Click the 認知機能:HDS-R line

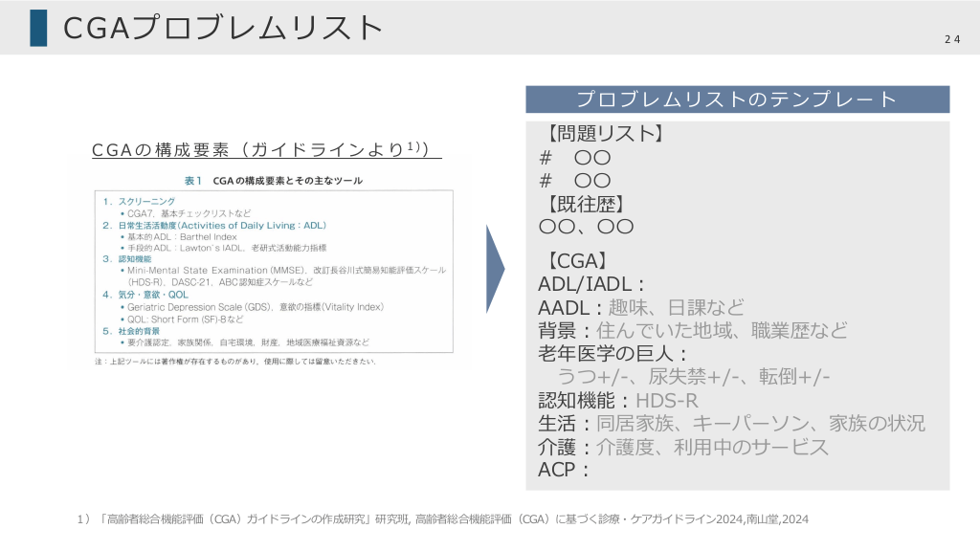[x=618, y=400]
